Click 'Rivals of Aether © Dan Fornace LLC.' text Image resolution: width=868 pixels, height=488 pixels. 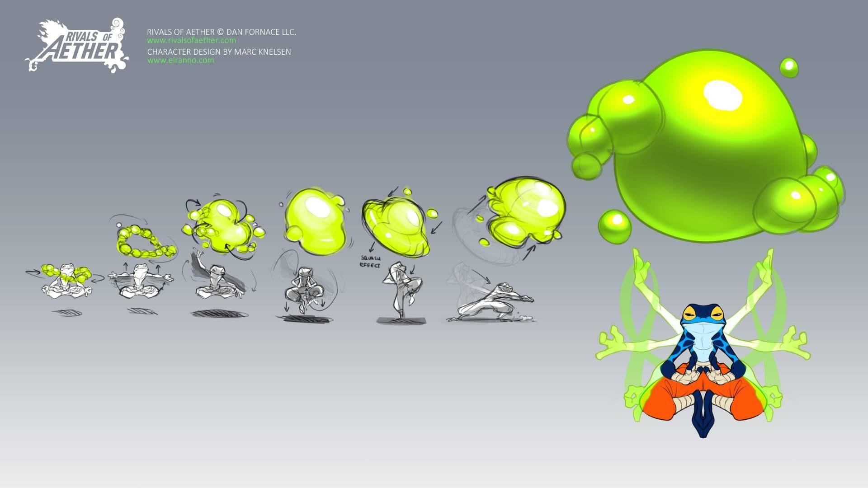[222, 32]
